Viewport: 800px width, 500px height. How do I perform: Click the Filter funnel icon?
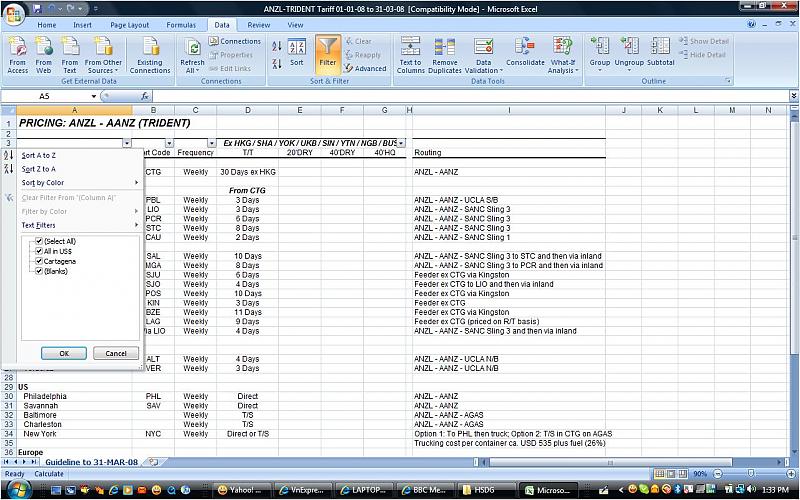tap(327, 50)
